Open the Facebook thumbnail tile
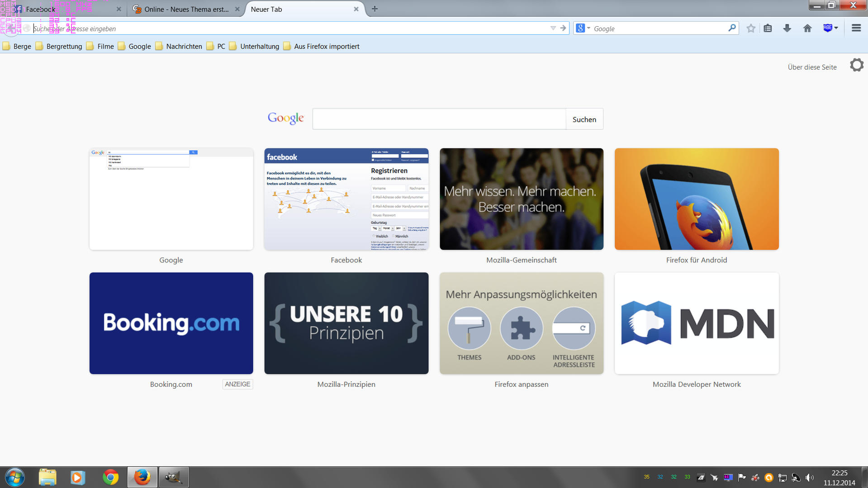 click(346, 199)
